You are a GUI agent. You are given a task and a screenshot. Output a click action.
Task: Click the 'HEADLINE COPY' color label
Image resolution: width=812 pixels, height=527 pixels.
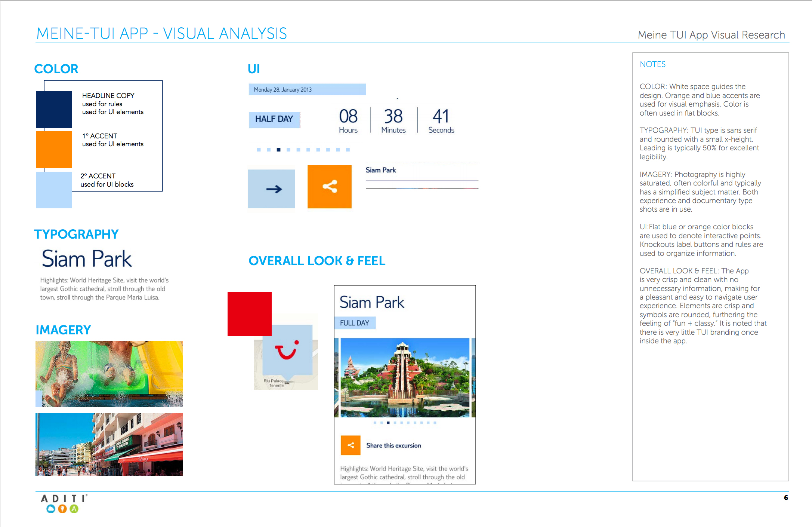click(x=108, y=96)
